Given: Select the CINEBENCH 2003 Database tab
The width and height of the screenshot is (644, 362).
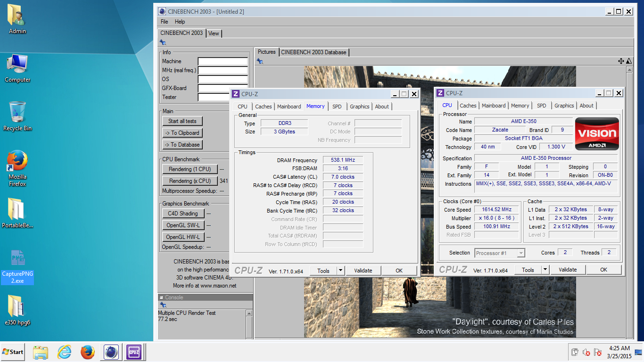Looking at the screenshot, I should pyautogui.click(x=314, y=52).
